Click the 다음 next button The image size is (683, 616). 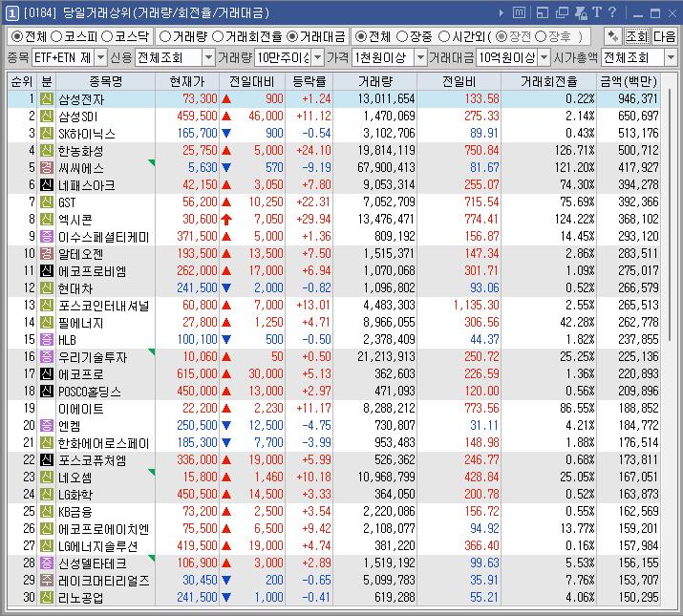point(664,36)
